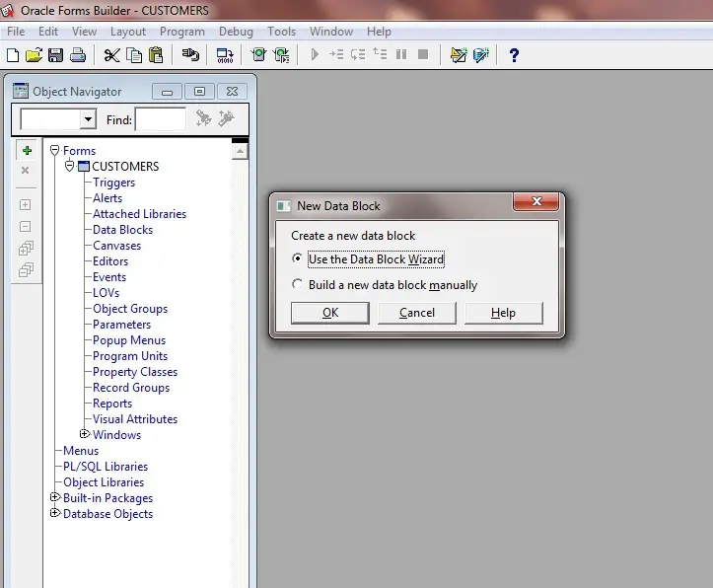
Task: Click the Find Previous search icon
Action: (x=226, y=118)
